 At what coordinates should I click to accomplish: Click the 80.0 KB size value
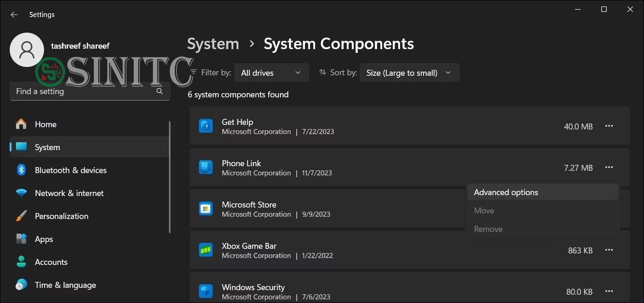click(580, 292)
